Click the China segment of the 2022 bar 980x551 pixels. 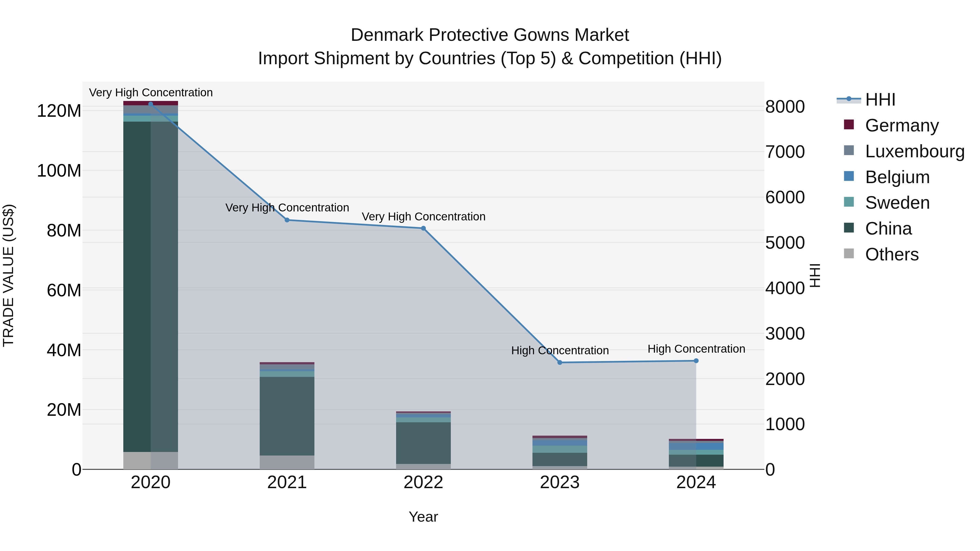coord(423,443)
